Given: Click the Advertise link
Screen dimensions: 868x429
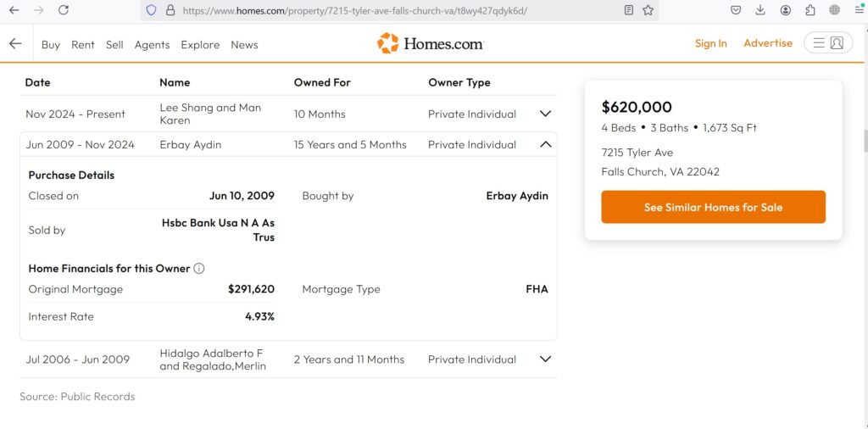Looking at the screenshot, I should 768,43.
